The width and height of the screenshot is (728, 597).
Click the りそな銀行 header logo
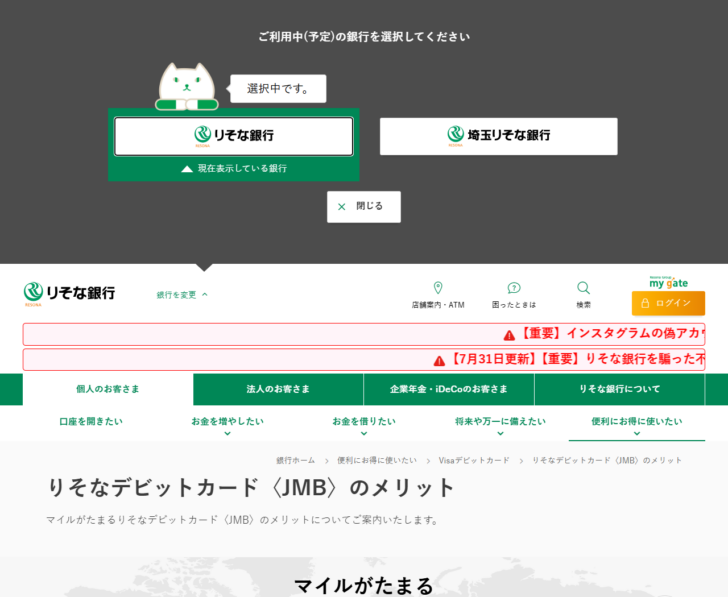[x=69, y=293]
